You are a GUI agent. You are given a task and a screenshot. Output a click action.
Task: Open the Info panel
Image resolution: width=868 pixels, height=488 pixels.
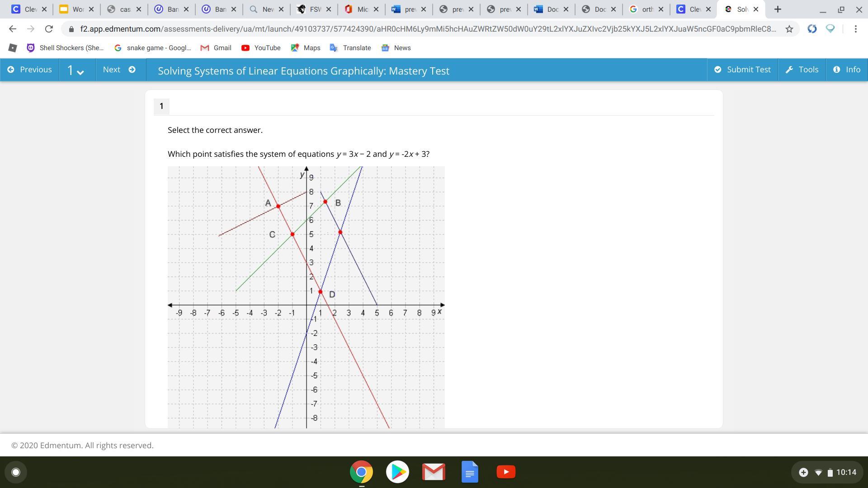coord(847,70)
